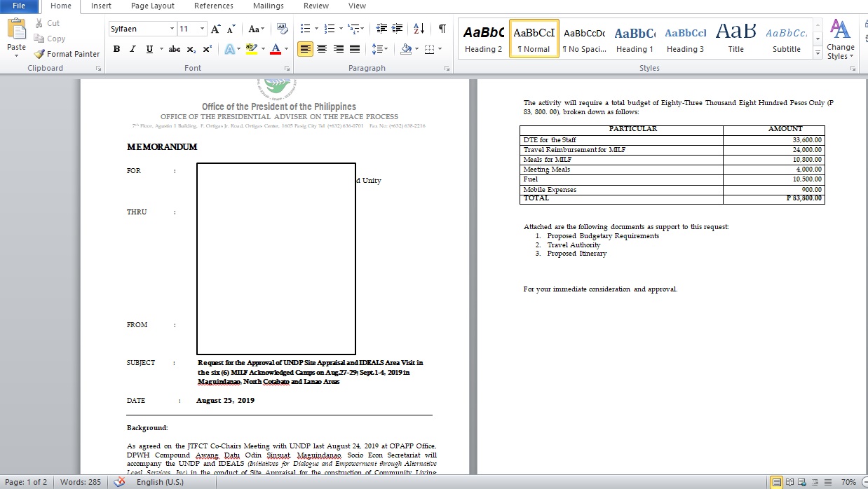Open highlight color dropdown arrow
The width and height of the screenshot is (868, 489).
tap(262, 49)
